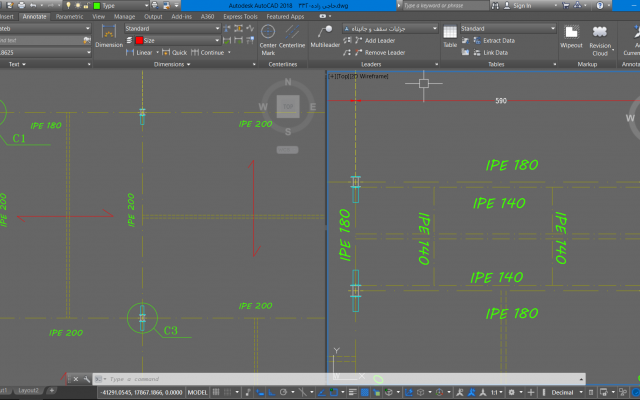This screenshot has height=400, width=640.
Task: Switch to the Layout2 tab
Action: (x=28, y=391)
